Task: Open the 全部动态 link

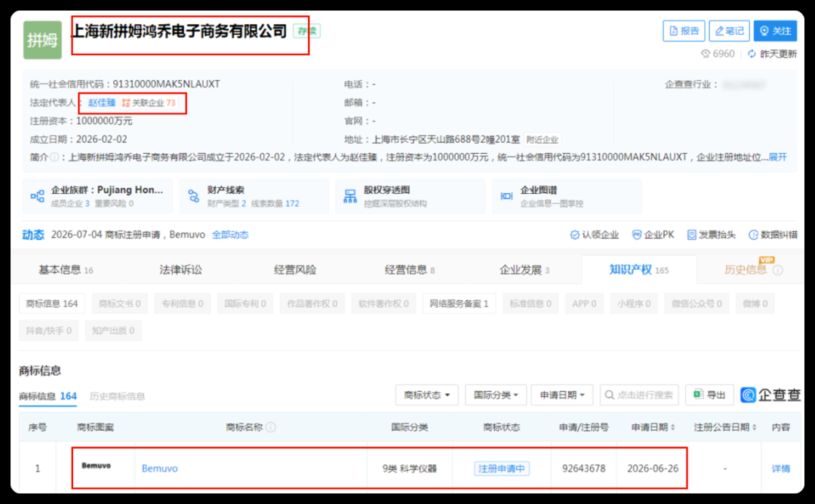Action: 230,235
